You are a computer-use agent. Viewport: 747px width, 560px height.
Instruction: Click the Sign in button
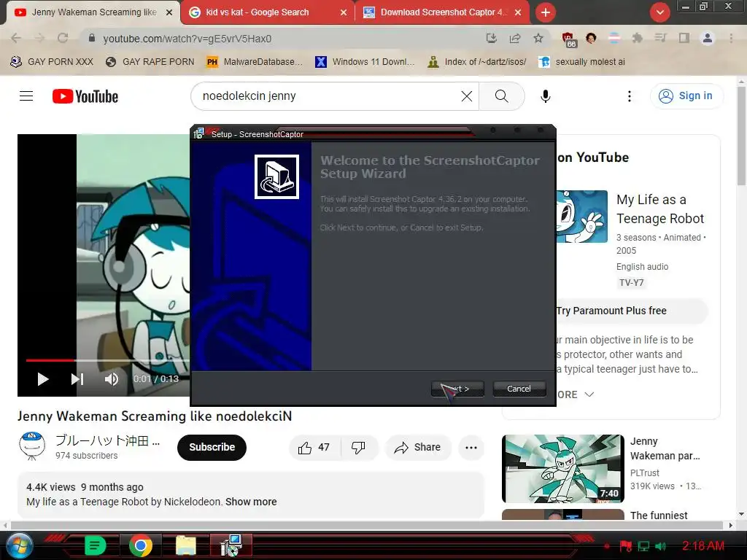[686, 96]
